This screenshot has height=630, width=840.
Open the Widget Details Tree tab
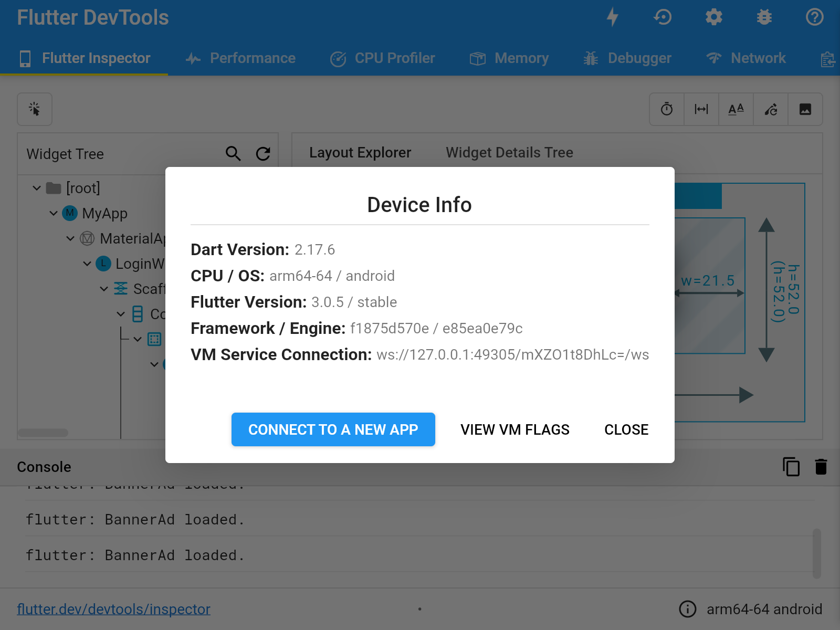click(509, 153)
